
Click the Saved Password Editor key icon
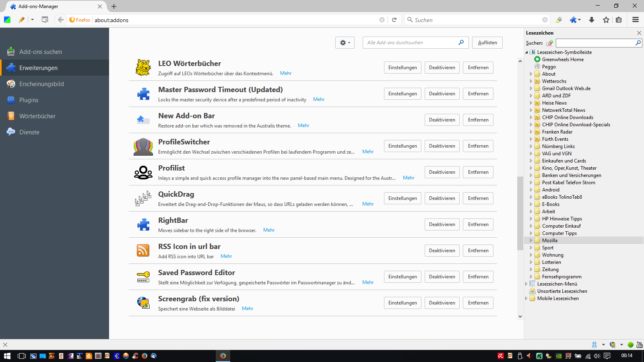(x=143, y=277)
